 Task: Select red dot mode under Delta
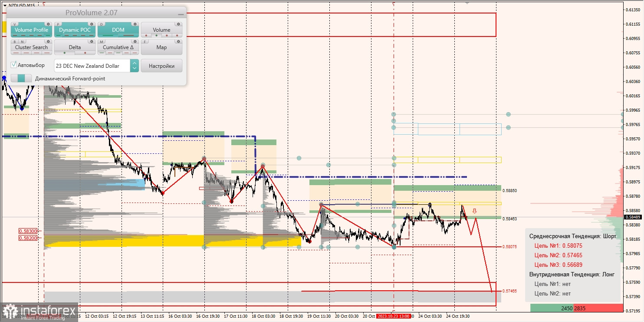coord(85,53)
